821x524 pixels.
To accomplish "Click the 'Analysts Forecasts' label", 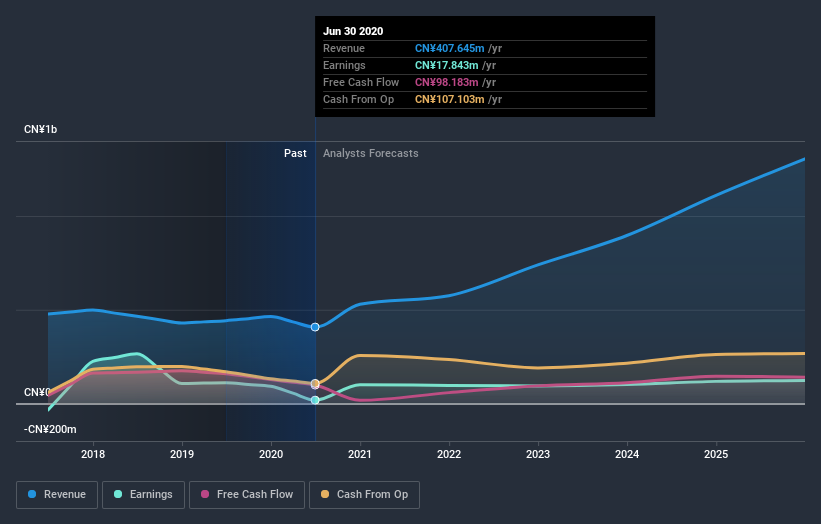I will (371, 153).
